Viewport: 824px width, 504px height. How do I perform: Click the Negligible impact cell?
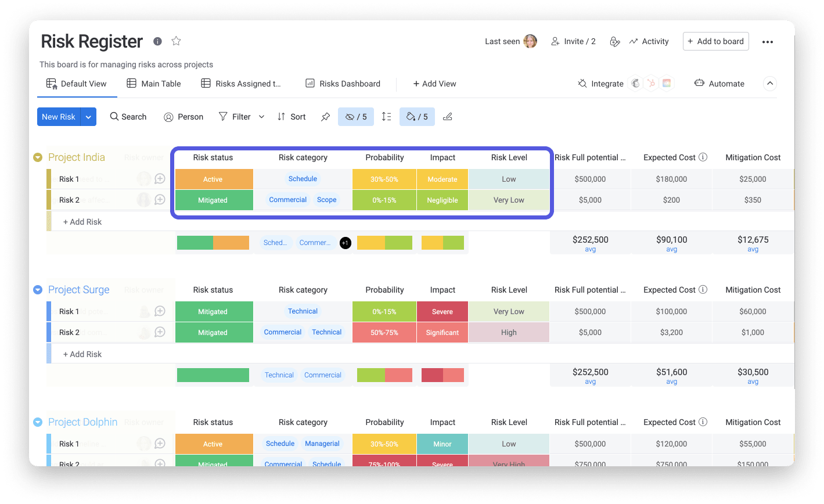tap(442, 200)
